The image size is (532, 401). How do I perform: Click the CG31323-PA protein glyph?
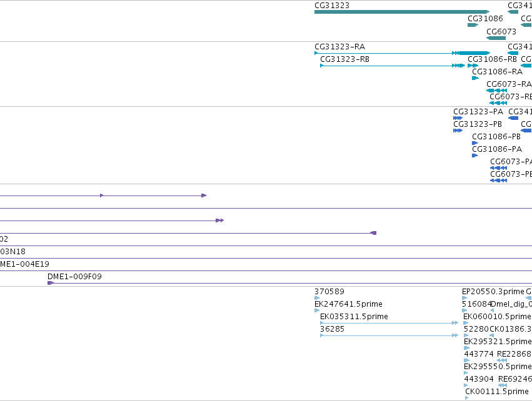[458, 118]
